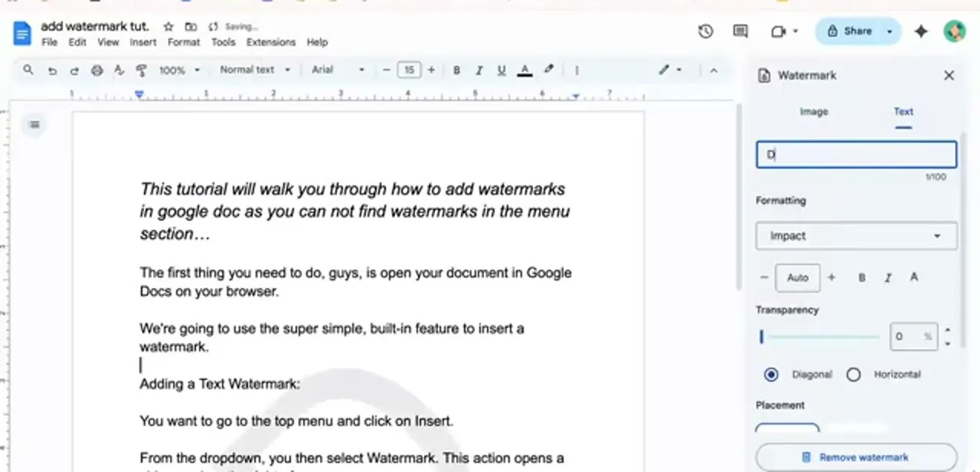Adjust the Transparency slider
The width and height of the screenshot is (980, 472).
tap(820, 336)
